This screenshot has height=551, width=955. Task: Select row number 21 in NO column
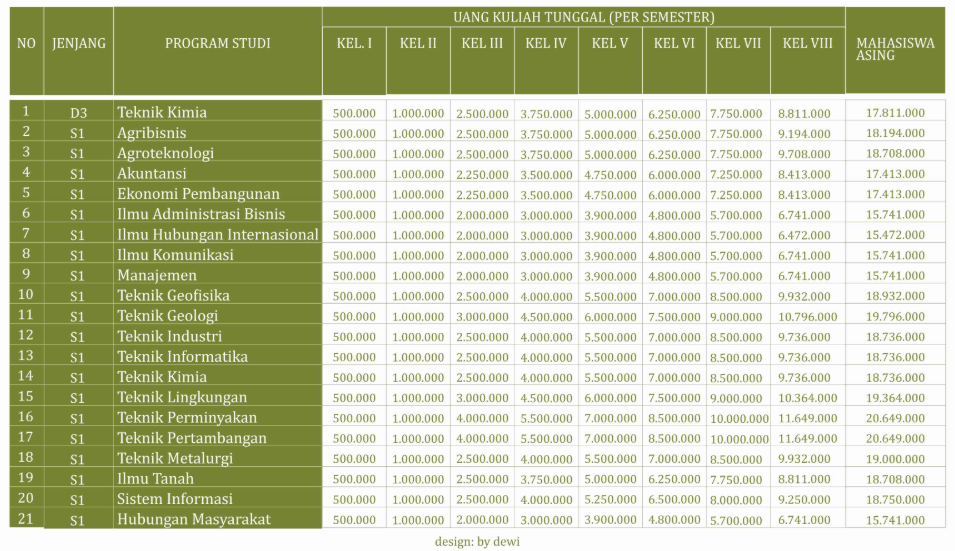(x=26, y=519)
